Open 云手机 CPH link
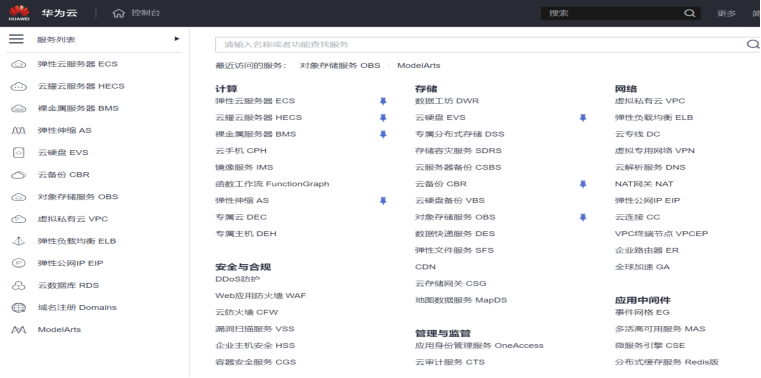Viewport: 761px width, 378px height. click(x=241, y=150)
